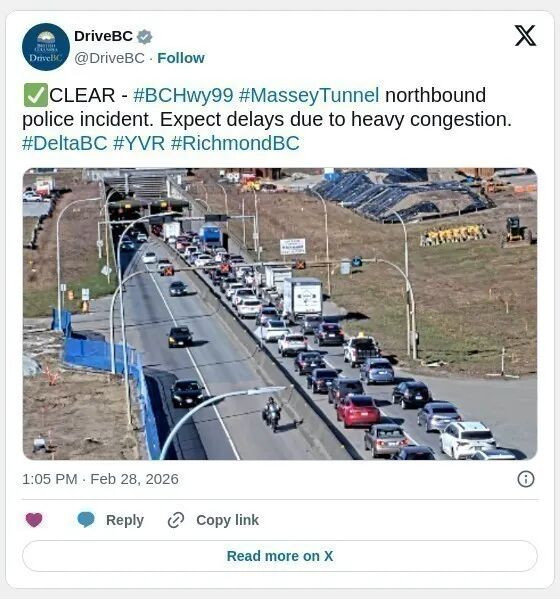Open the #RichmondBC hashtag
This screenshot has width=560, height=599.
coord(235,143)
